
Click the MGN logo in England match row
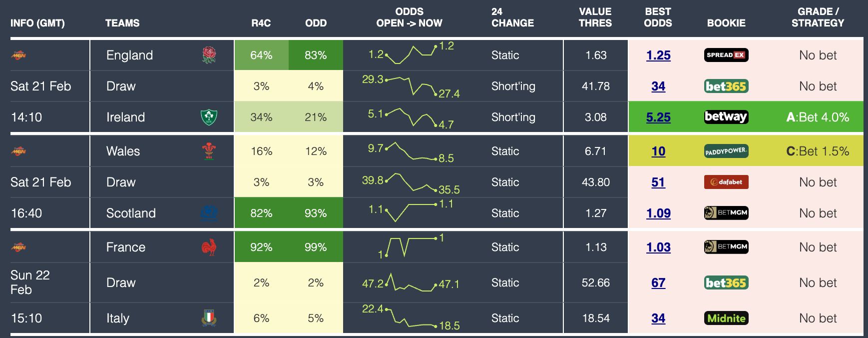tap(18, 55)
